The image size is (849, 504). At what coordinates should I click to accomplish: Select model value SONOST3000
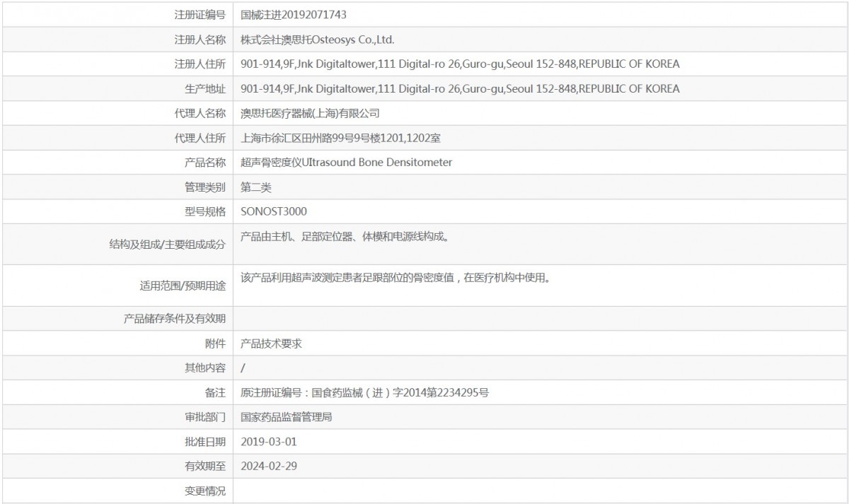pos(274,211)
